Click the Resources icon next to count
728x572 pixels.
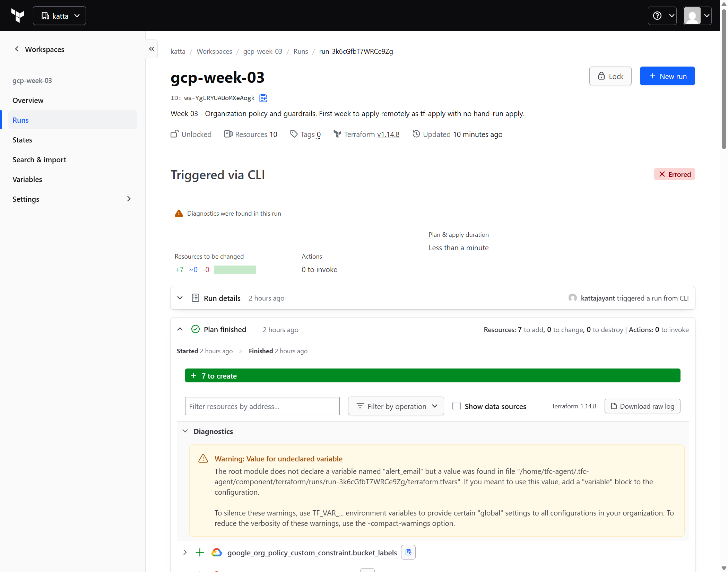coord(228,134)
